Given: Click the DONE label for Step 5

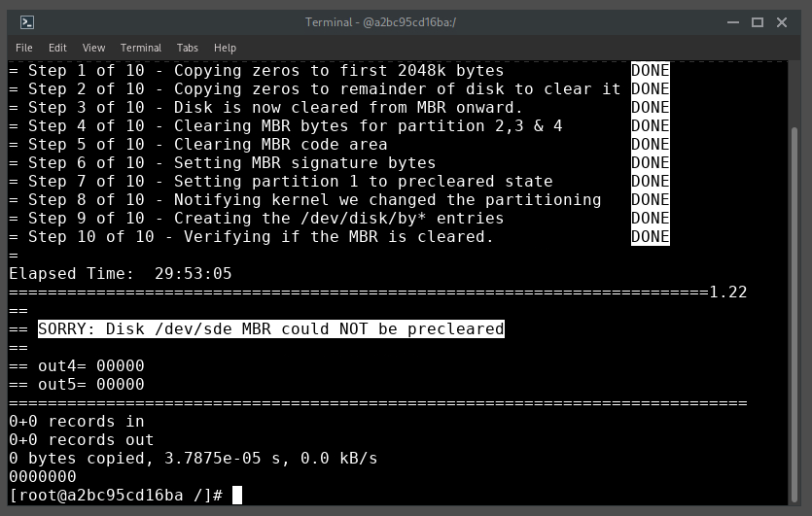Looking at the screenshot, I should (651, 145).
